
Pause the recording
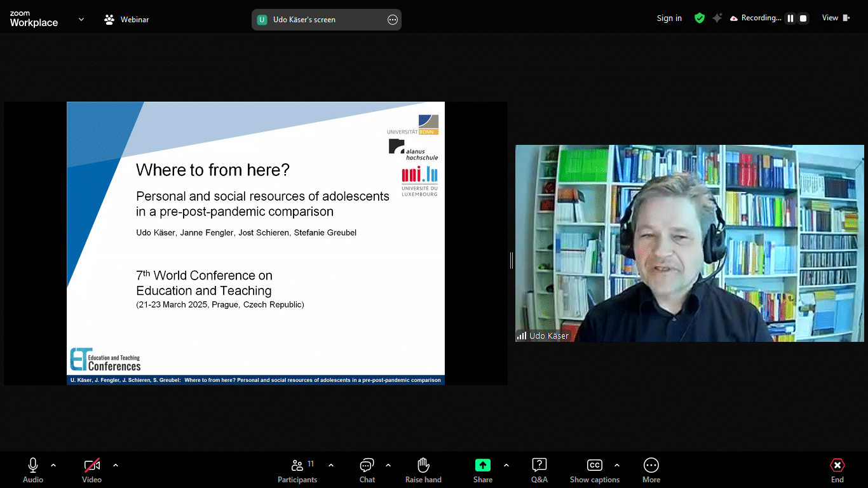click(790, 18)
